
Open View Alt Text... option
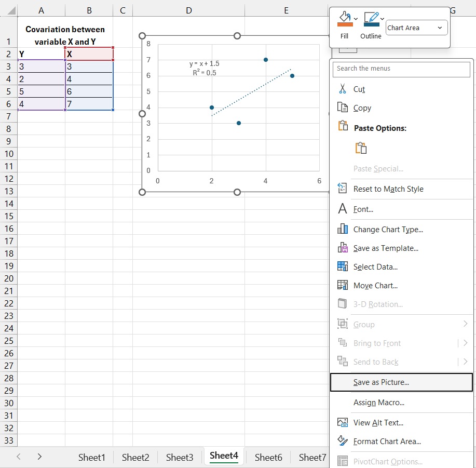pos(378,423)
